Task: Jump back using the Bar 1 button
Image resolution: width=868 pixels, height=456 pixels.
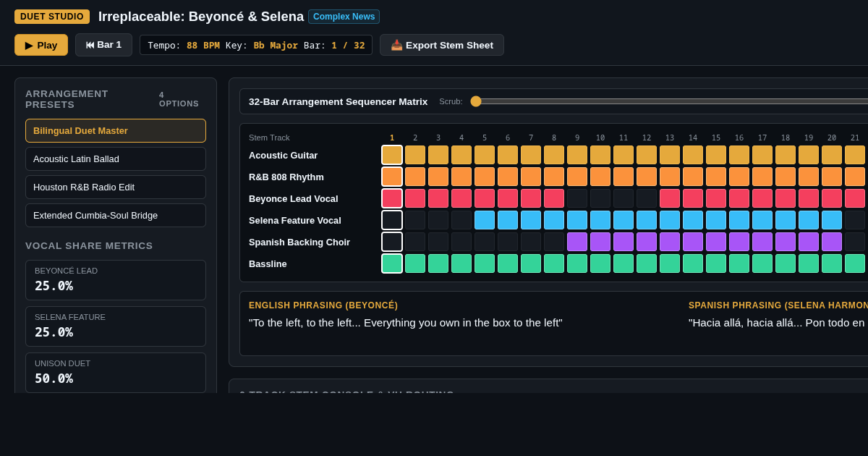Action: click(x=103, y=45)
